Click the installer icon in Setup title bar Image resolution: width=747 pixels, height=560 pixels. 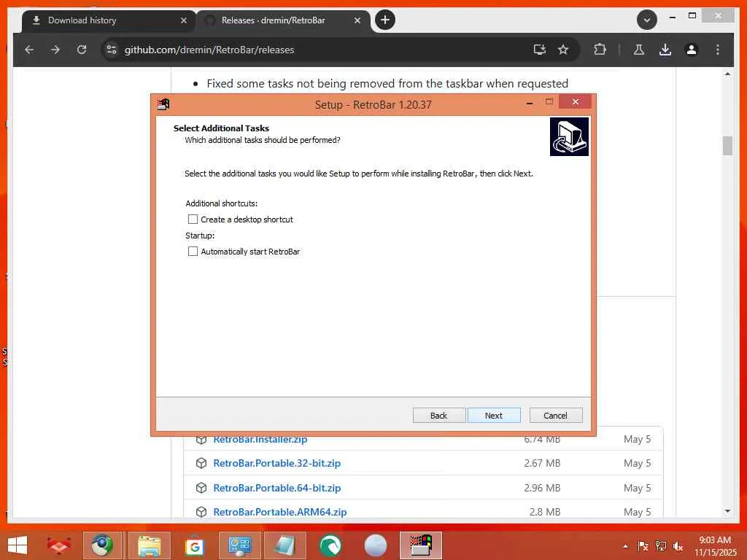point(163,104)
